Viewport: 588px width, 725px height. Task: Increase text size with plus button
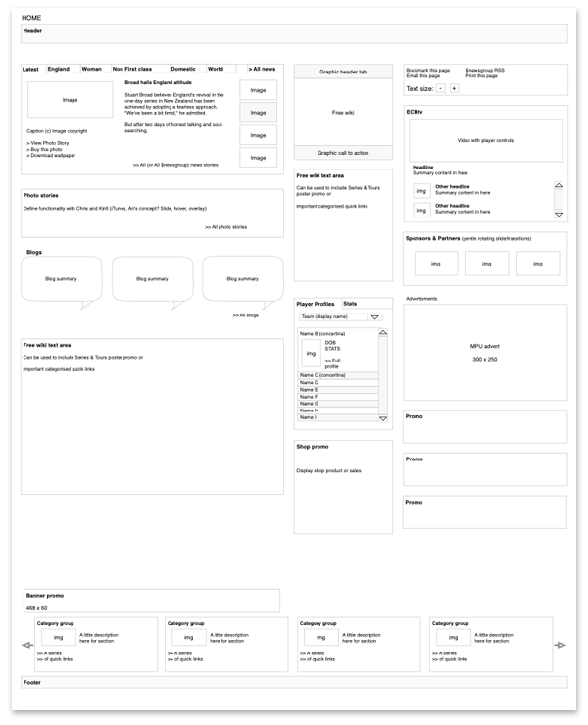pyautogui.click(x=455, y=88)
